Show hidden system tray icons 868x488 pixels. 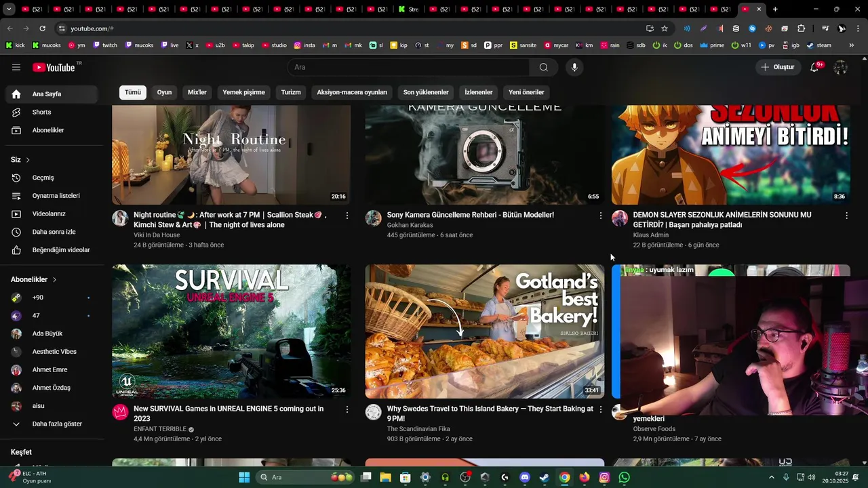click(x=771, y=477)
